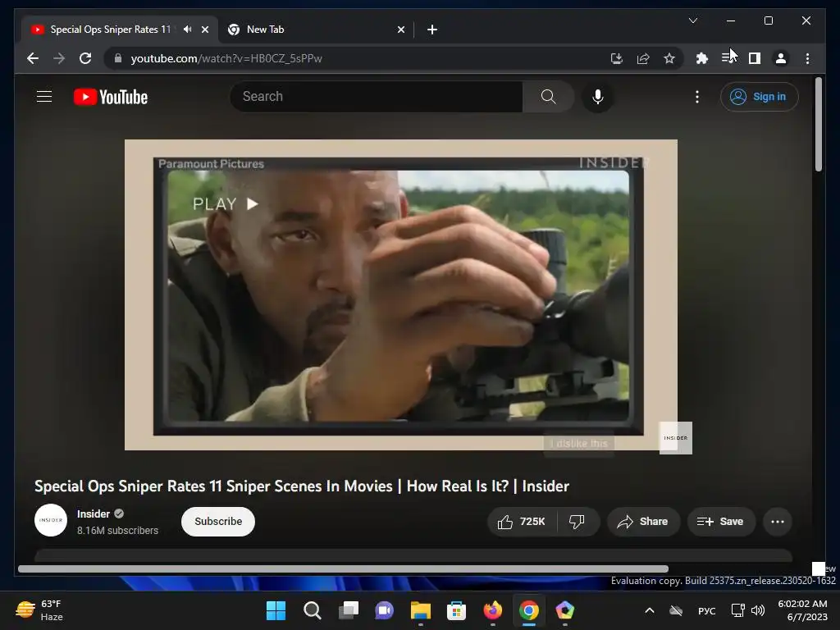Screen dimensions: 840x630
Task: Open more actions ellipsis beside Save
Action: click(x=778, y=521)
